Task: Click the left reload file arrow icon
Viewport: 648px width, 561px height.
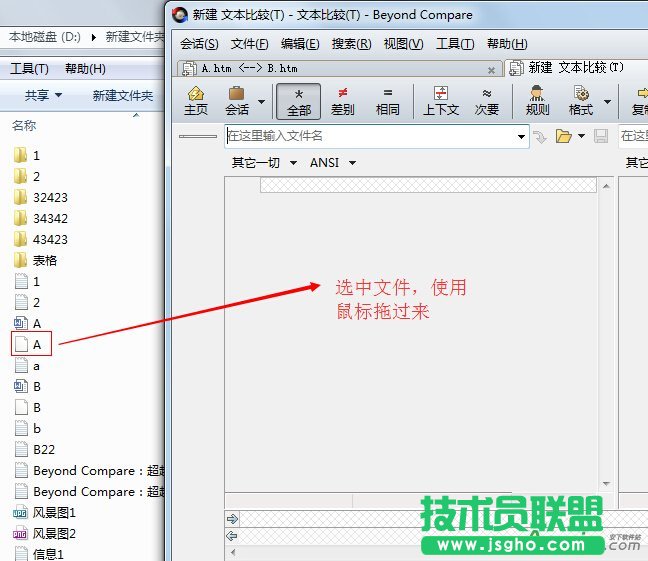Action: (540, 136)
